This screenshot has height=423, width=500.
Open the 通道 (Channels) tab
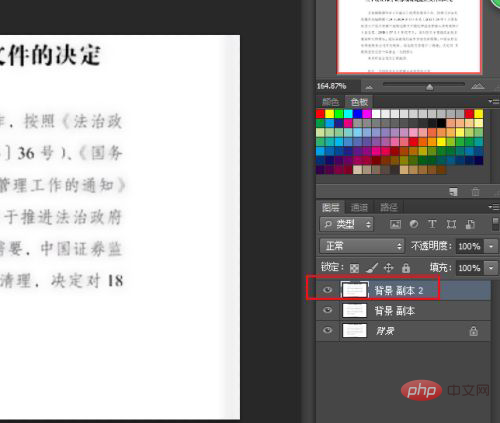[x=359, y=207]
